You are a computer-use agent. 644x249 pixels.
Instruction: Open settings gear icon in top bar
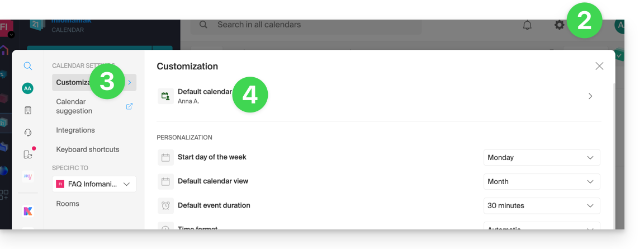point(559,25)
